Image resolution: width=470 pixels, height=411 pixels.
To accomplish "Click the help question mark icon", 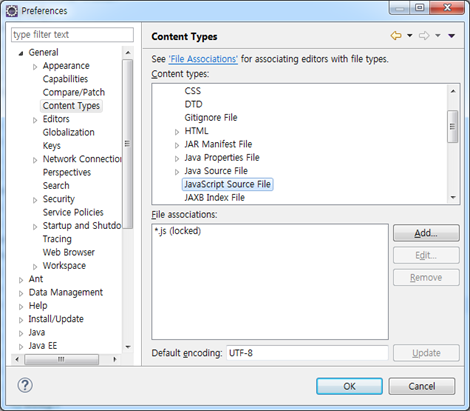I will pyautogui.click(x=25, y=386).
